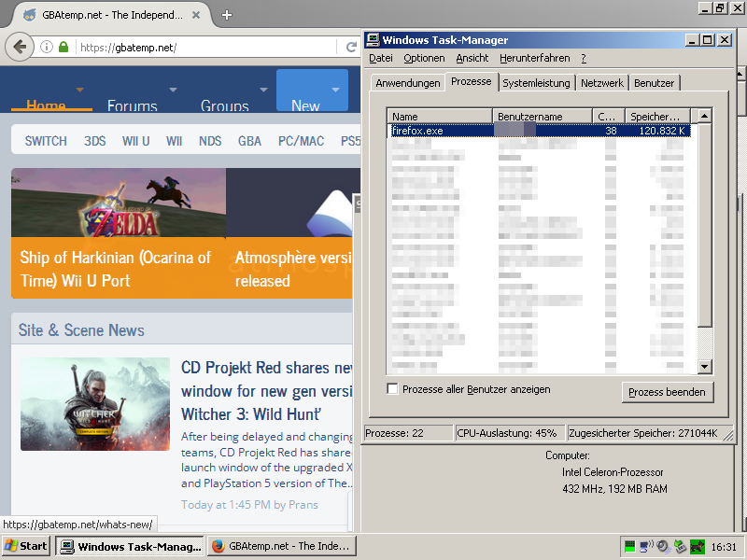This screenshot has height=560, width=747.
Task: Sort processes by Speicher column header
Action: (x=658, y=116)
